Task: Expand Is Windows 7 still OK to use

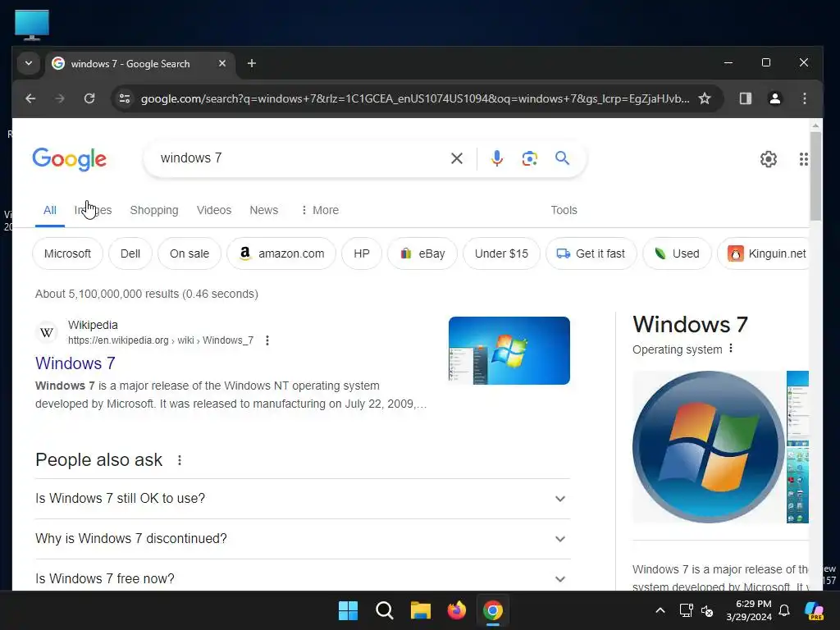Action: [x=303, y=499]
